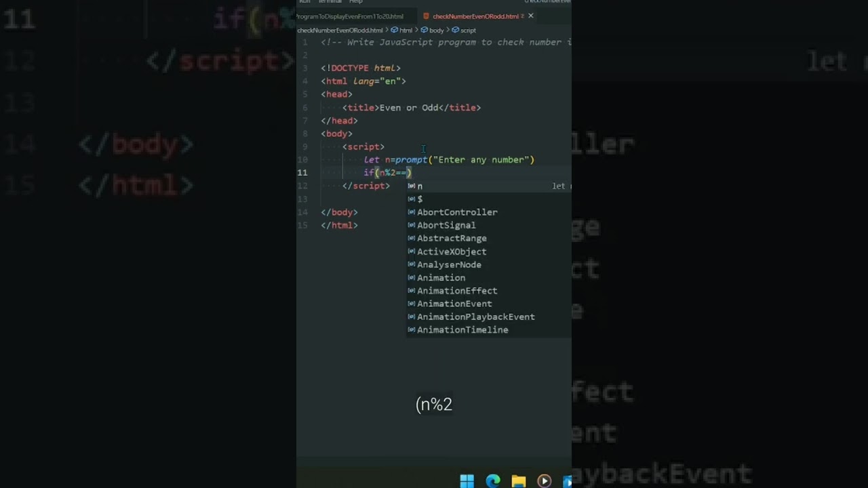
Task: Click line number 11 in gutter
Action: (302, 173)
